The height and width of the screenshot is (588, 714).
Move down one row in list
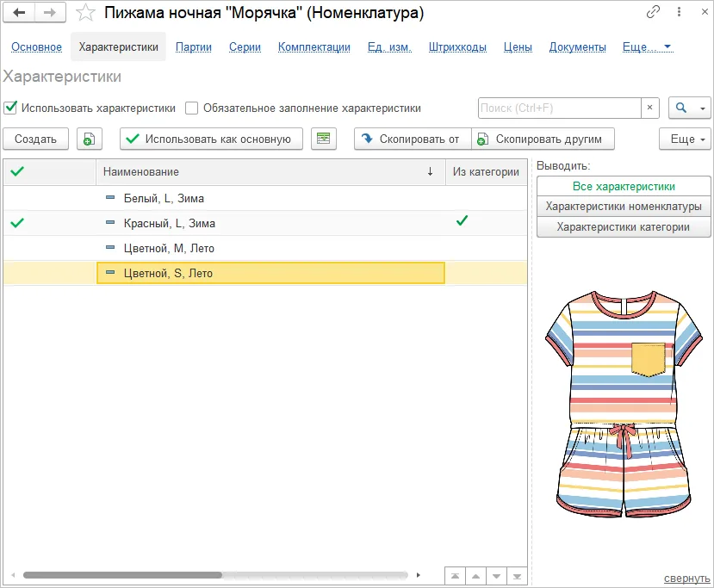pyautogui.click(x=496, y=576)
